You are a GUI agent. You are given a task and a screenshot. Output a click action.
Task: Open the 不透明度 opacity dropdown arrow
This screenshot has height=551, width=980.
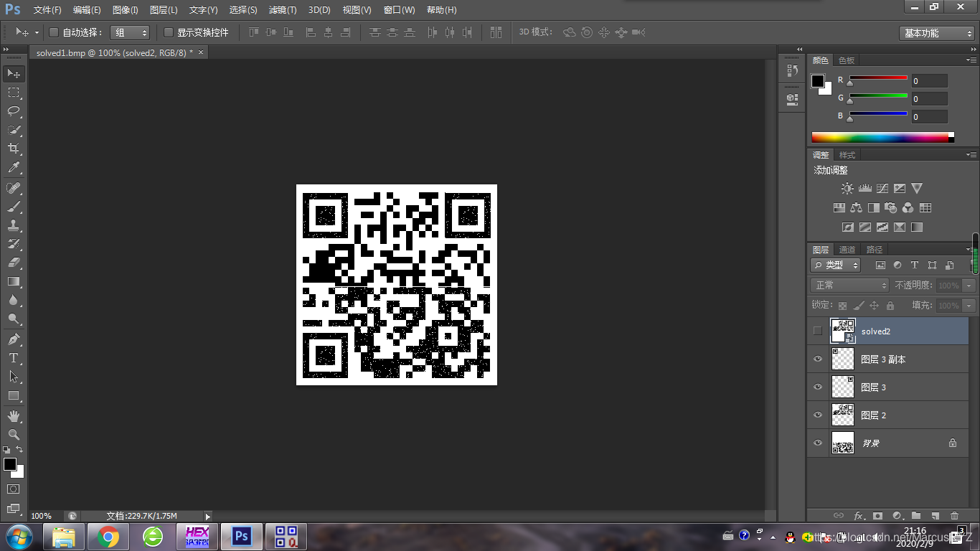(x=969, y=285)
